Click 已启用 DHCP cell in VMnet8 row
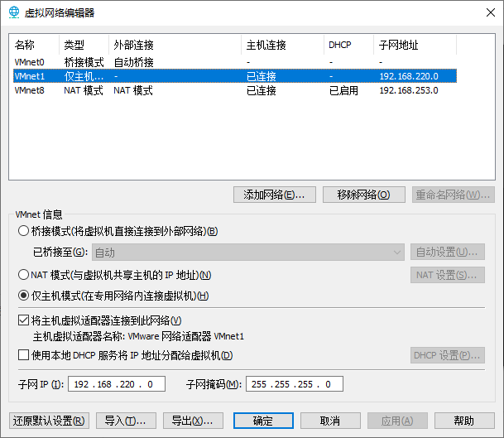 (343, 90)
